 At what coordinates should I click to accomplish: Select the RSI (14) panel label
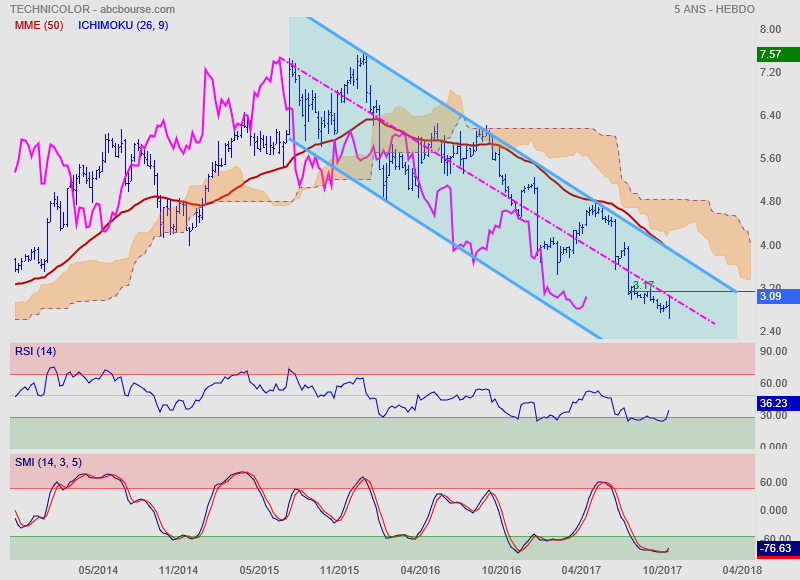[x=36, y=351]
